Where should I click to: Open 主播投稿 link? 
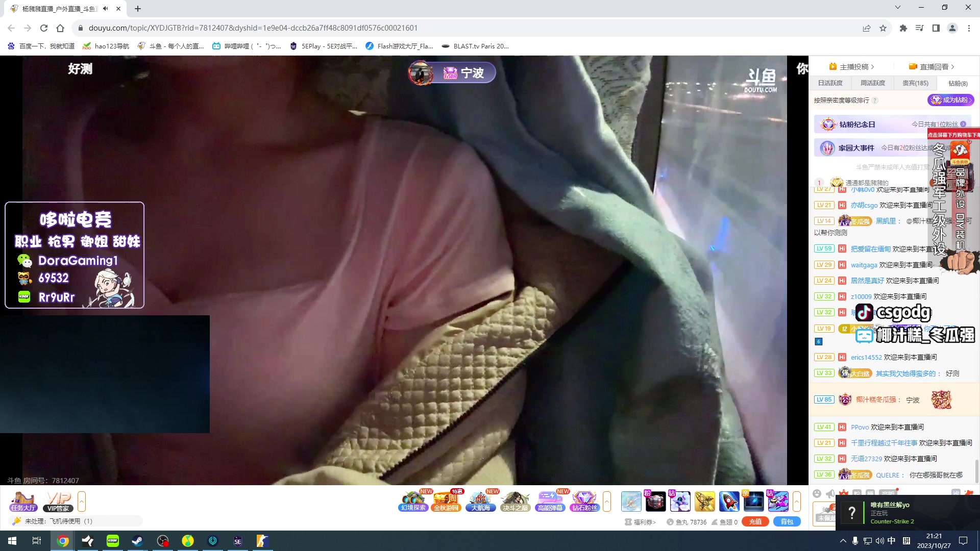tap(852, 67)
